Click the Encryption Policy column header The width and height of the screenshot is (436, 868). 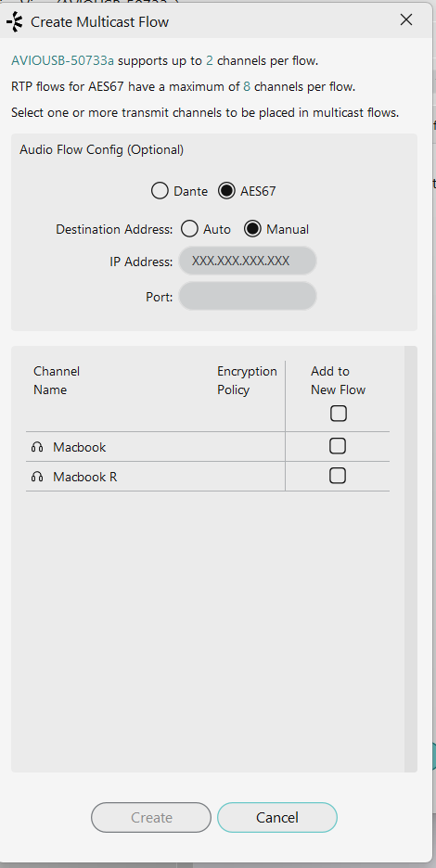[247, 380]
